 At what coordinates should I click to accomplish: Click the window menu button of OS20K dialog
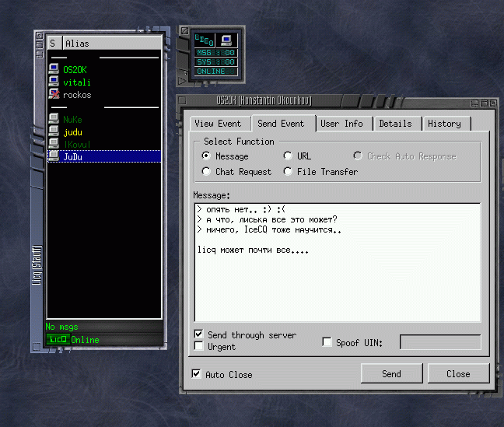(182, 100)
